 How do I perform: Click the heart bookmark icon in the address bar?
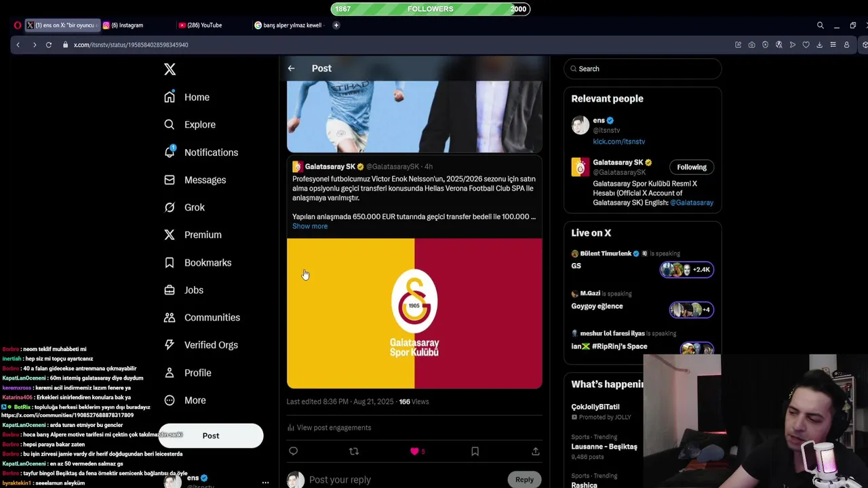(x=806, y=45)
